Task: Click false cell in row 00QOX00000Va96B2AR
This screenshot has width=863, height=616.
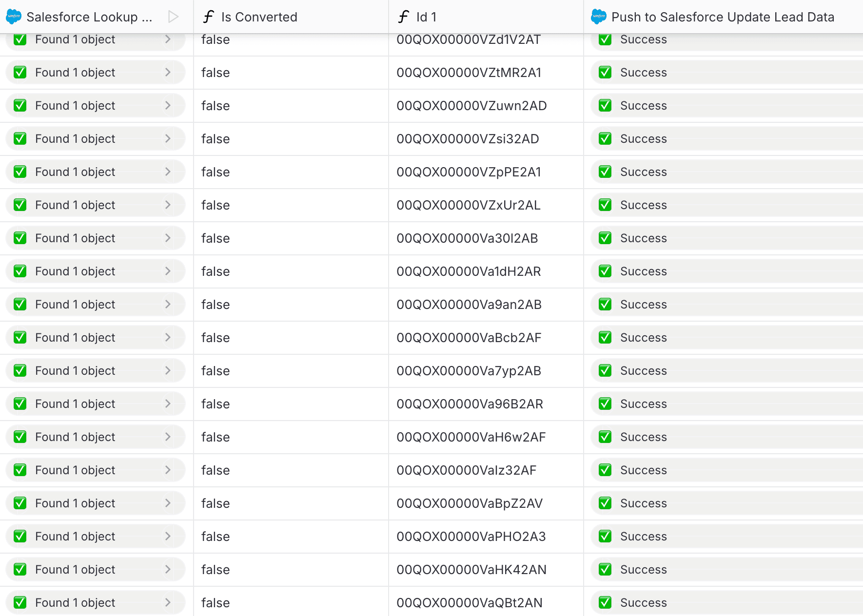Action: pyautogui.click(x=291, y=404)
